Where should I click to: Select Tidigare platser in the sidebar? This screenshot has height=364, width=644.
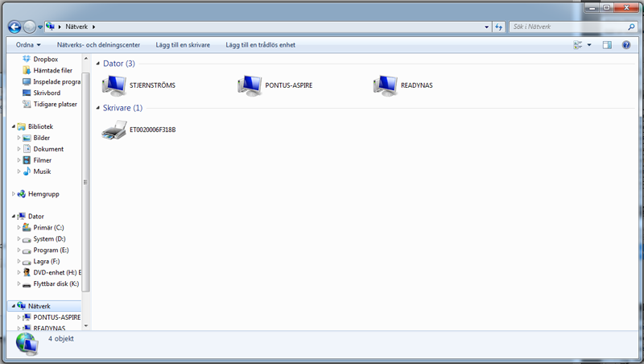click(55, 104)
